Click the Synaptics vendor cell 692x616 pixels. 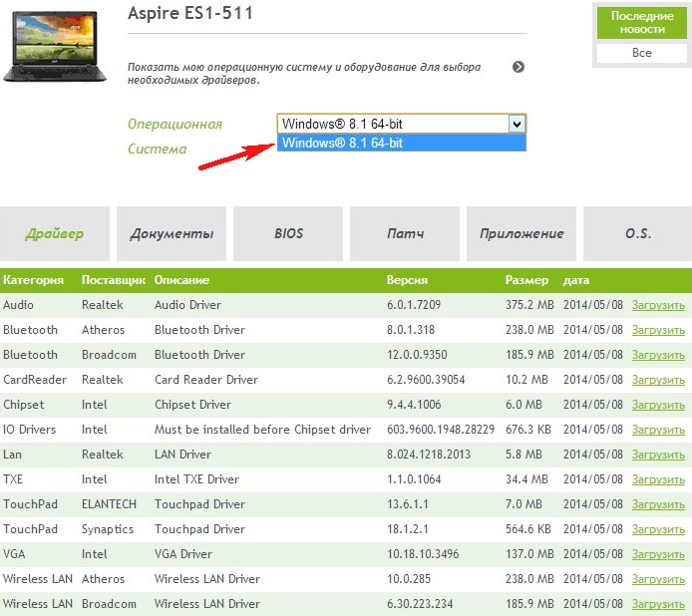click(x=108, y=529)
